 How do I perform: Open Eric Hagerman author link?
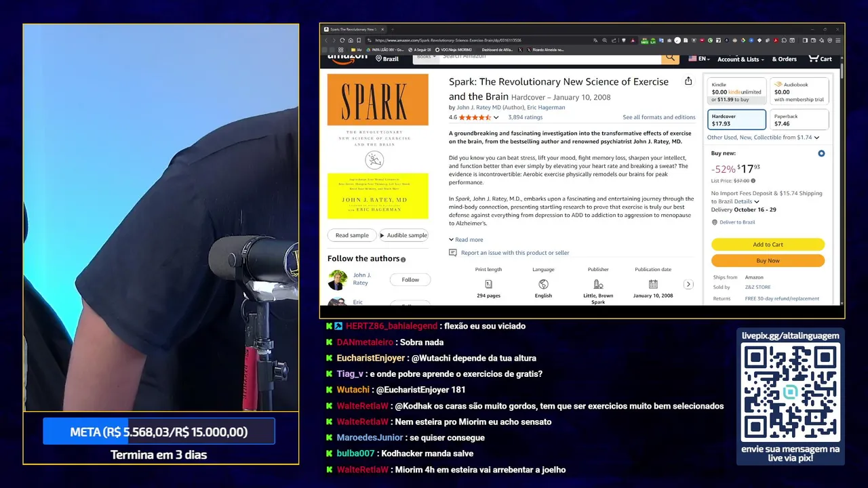pyautogui.click(x=546, y=107)
